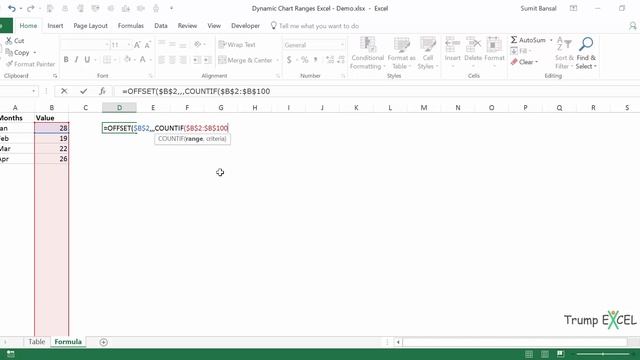Increase font size with larger A icon
The image size is (640, 360).
tap(137, 44)
